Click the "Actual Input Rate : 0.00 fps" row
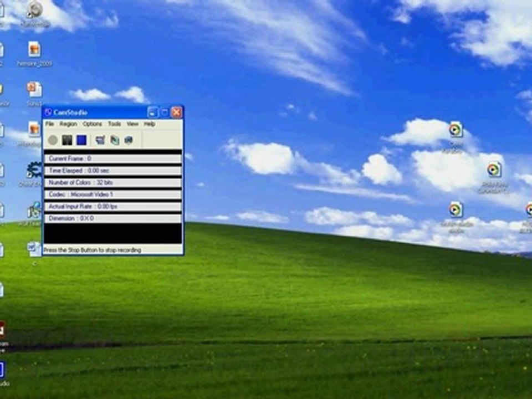The image size is (532, 399). pos(112,206)
